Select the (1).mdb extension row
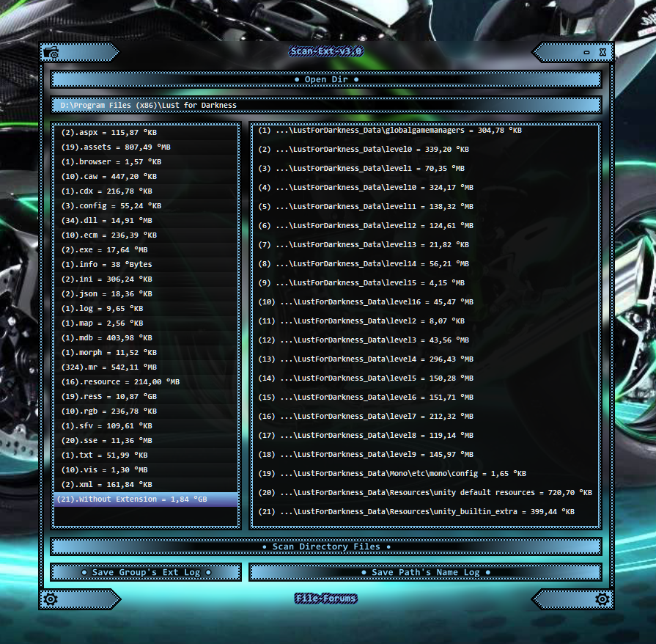Image resolution: width=656 pixels, height=644 pixels. coord(146,337)
